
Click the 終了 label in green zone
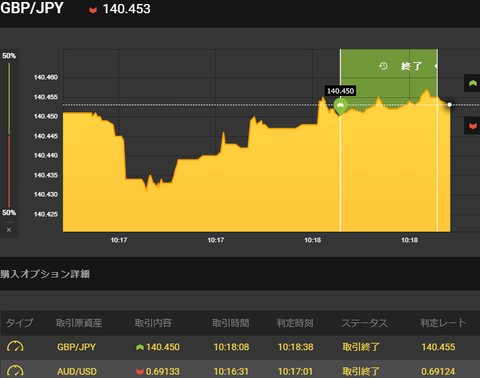(x=411, y=66)
